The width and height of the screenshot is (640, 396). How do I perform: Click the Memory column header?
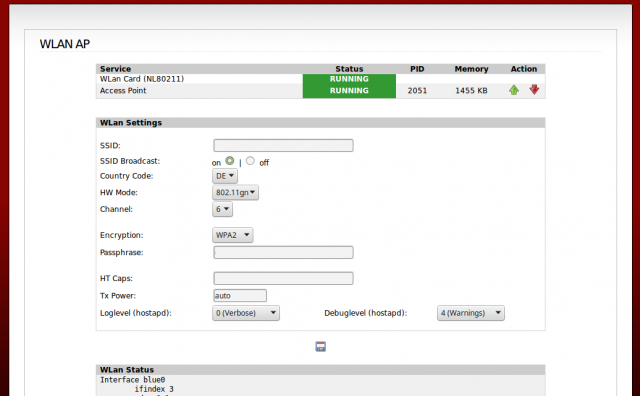pos(471,69)
